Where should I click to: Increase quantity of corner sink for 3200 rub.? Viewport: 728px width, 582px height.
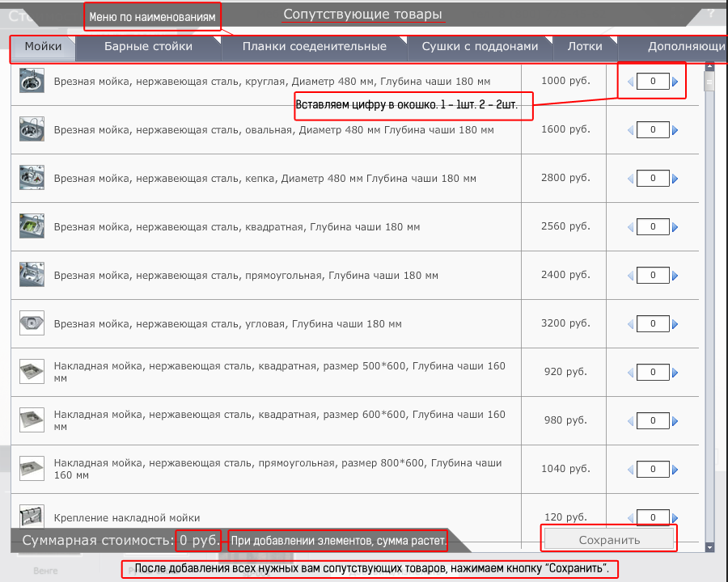click(x=675, y=324)
